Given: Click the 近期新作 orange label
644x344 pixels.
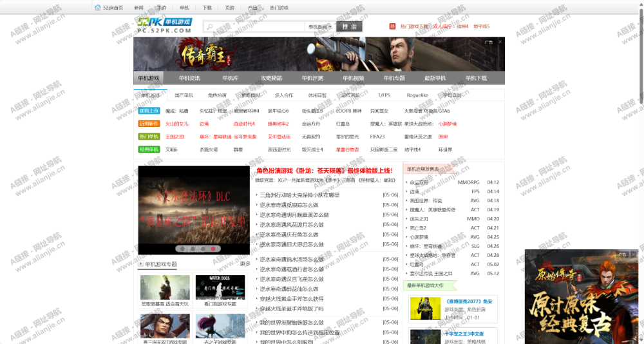Looking at the screenshot, I should [149, 123].
